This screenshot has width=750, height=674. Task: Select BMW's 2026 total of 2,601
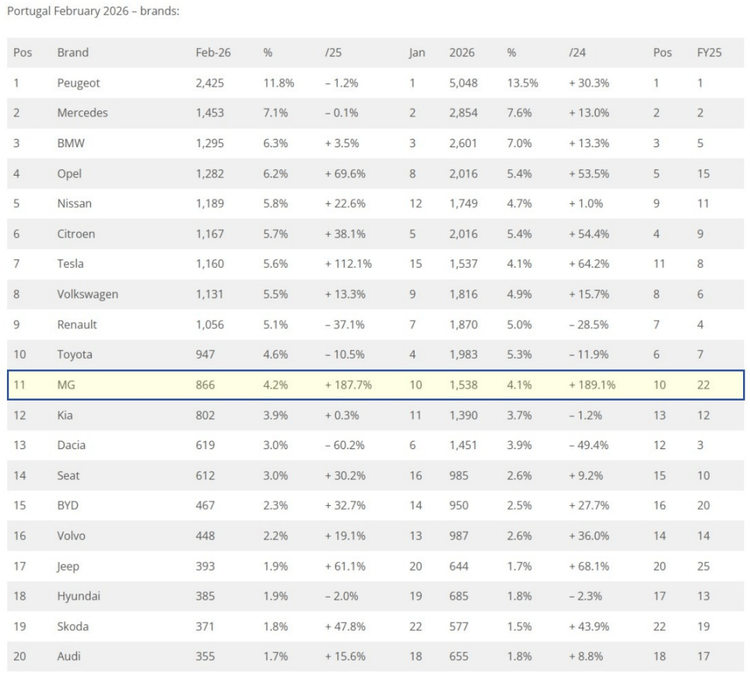click(x=463, y=143)
